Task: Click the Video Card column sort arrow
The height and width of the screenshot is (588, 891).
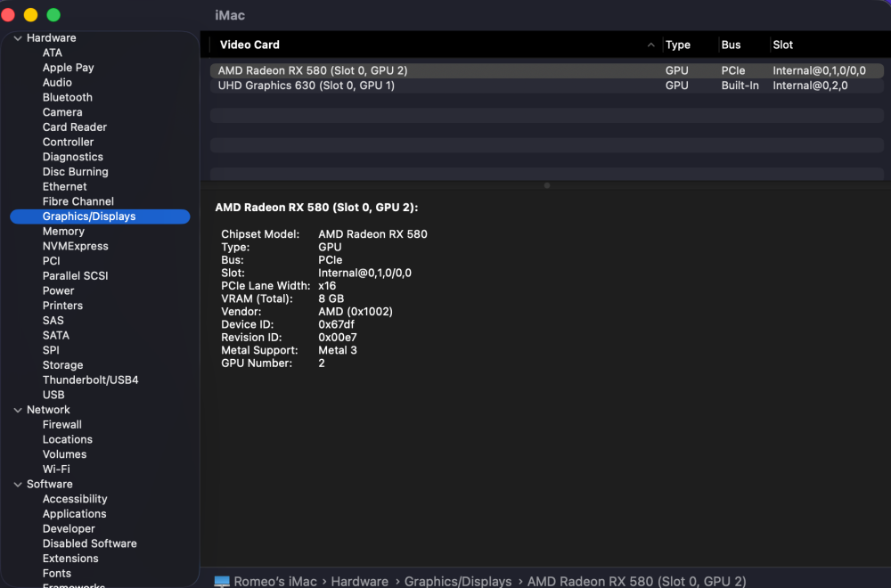Action: pyautogui.click(x=650, y=45)
